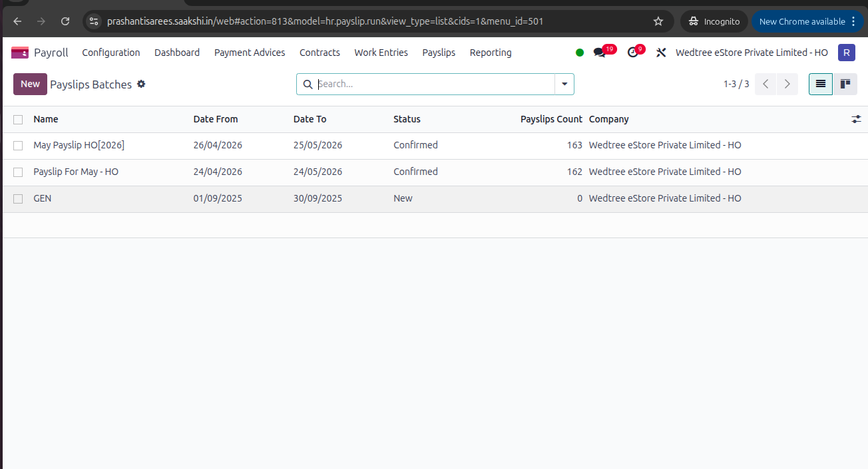This screenshot has width=868, height=469.
Task: Create a New payslip batch
Action: (x=30, y=84)
